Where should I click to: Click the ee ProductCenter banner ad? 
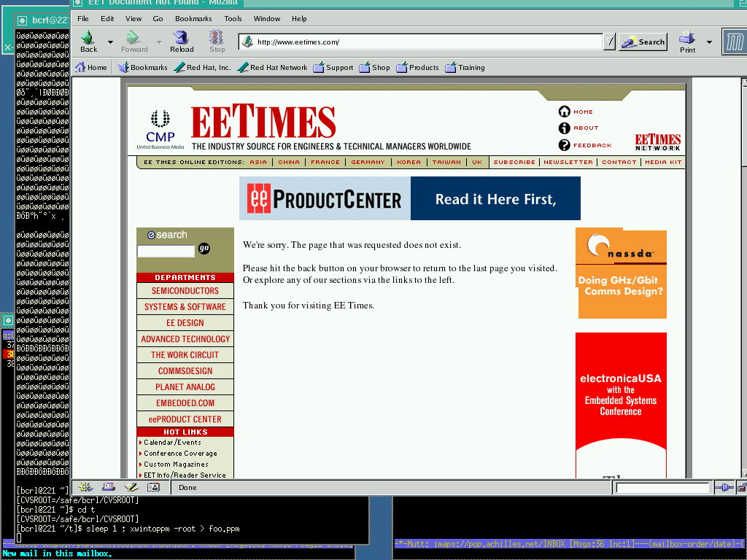point(410,198)
